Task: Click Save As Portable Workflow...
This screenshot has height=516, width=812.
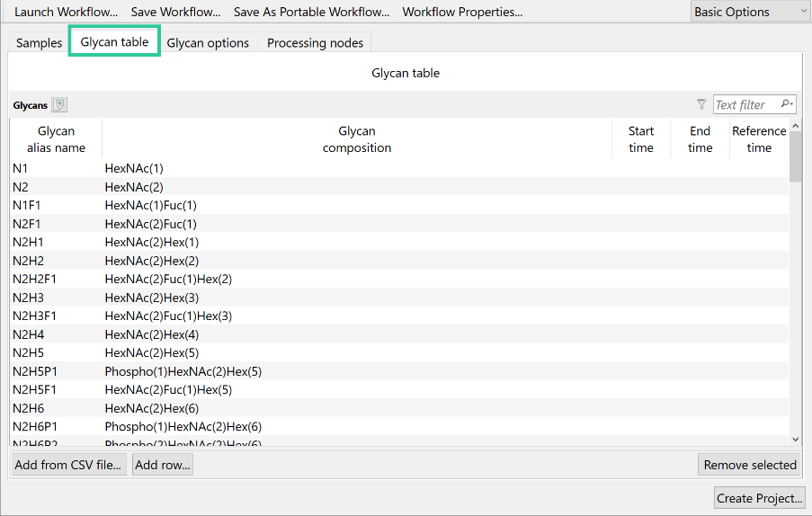Action: [311, 12]
